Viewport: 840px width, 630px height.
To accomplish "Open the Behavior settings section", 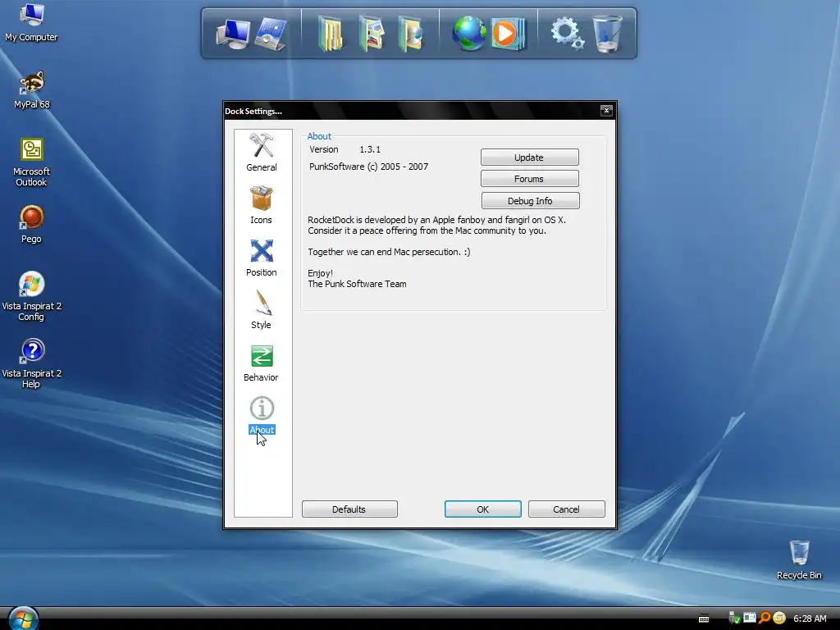I will (262, 363).
